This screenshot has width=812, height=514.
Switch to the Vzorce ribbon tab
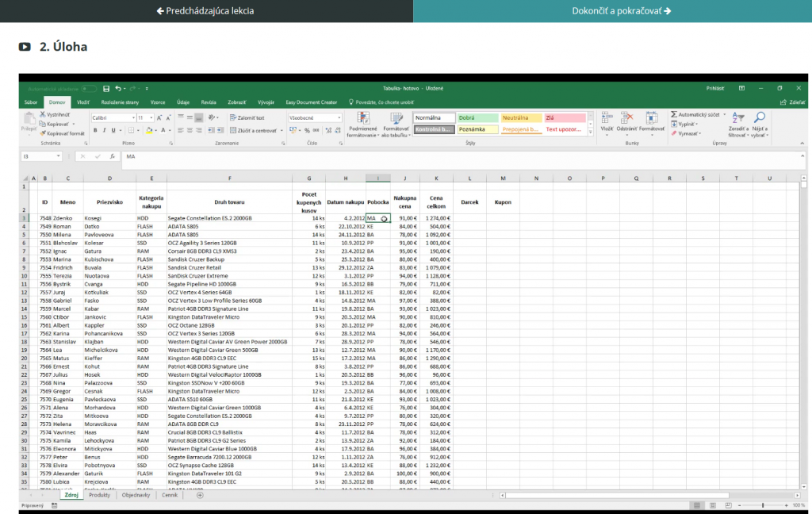point(158,102)
